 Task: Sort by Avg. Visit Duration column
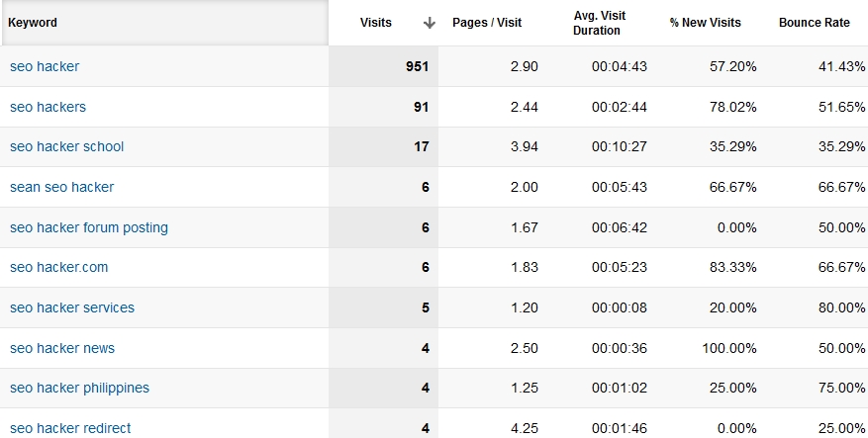pos(599,23)
